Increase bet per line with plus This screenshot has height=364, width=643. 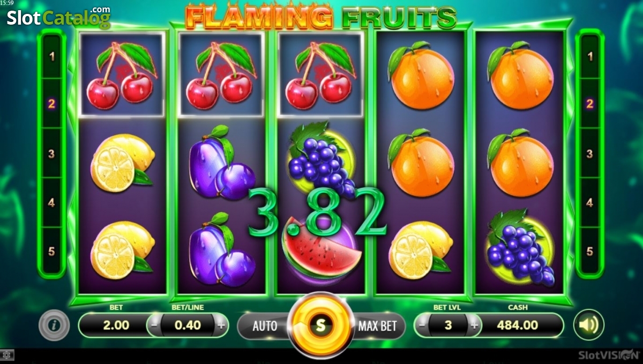(x=220, y=325)
